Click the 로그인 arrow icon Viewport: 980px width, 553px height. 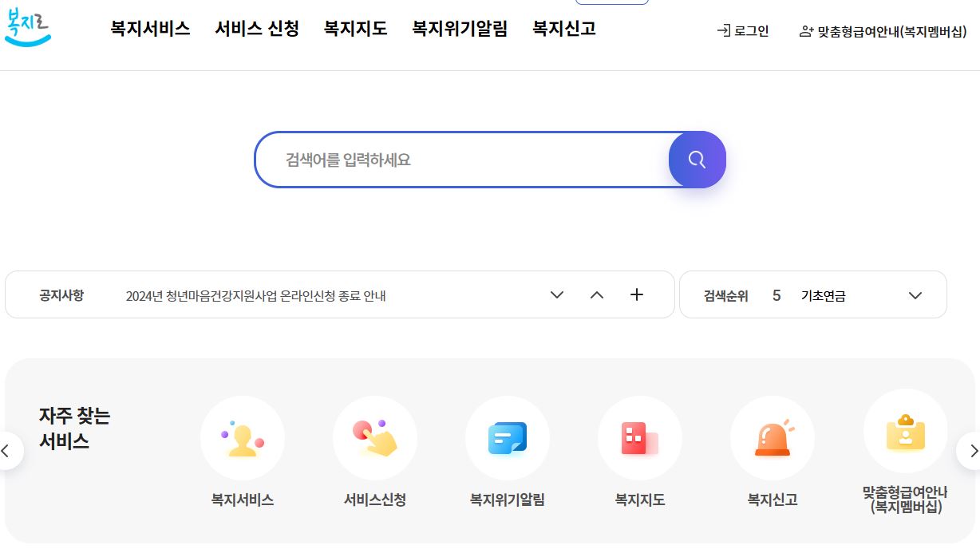725,31
